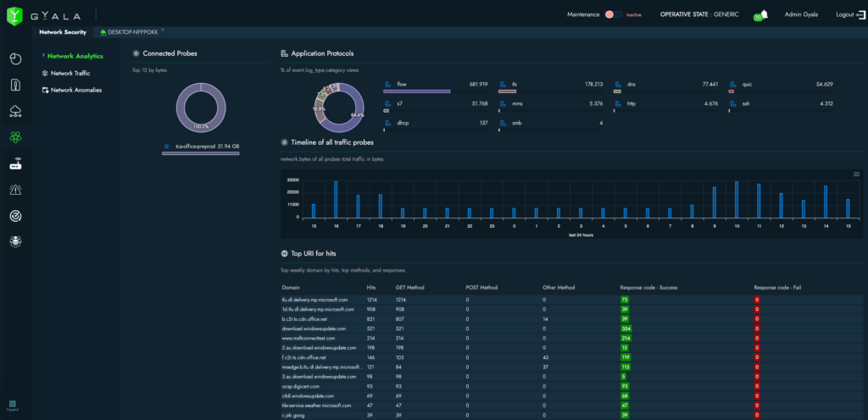Toggle the Maintenance switch

click(615, 14)
